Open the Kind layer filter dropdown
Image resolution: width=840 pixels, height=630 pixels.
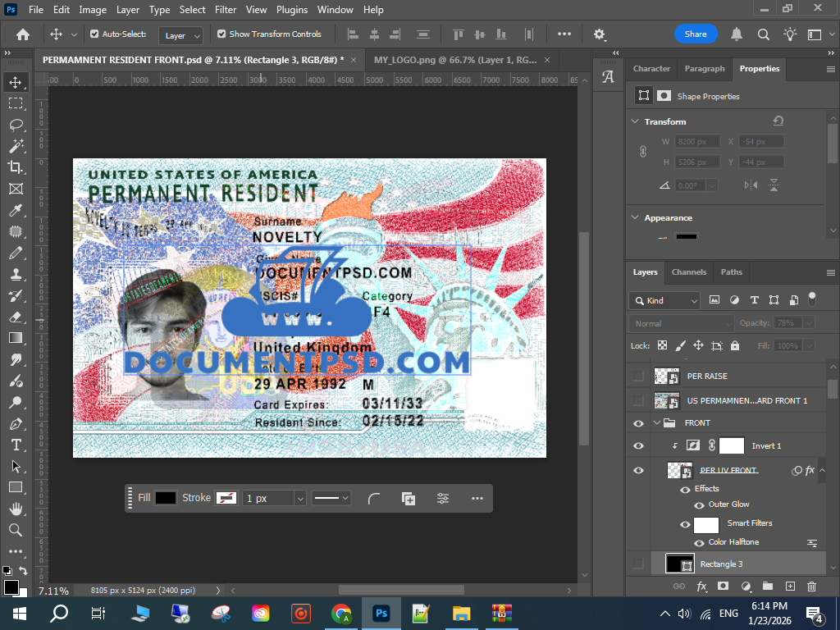664,300
